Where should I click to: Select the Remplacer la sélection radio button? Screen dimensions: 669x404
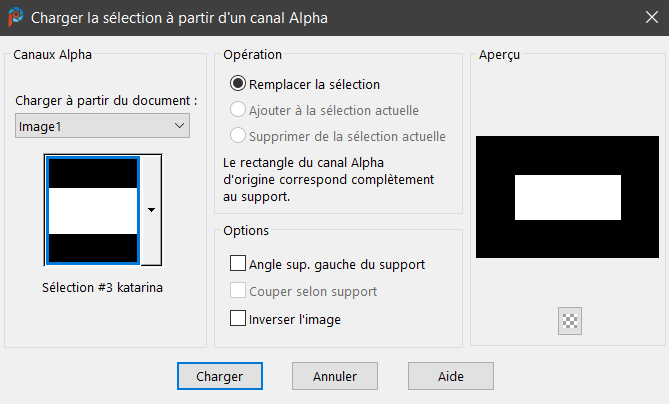point(238,85)
